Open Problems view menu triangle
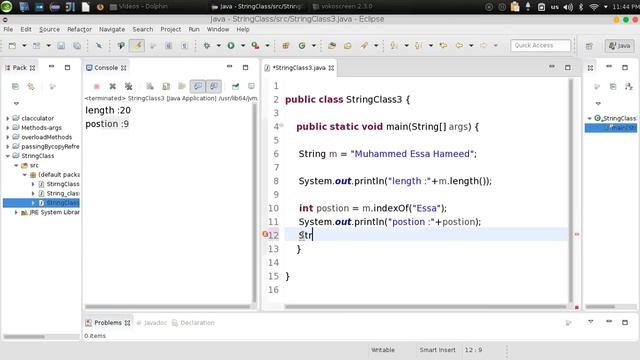The height and width of the screenshot is (360, 640). point(591,322)
